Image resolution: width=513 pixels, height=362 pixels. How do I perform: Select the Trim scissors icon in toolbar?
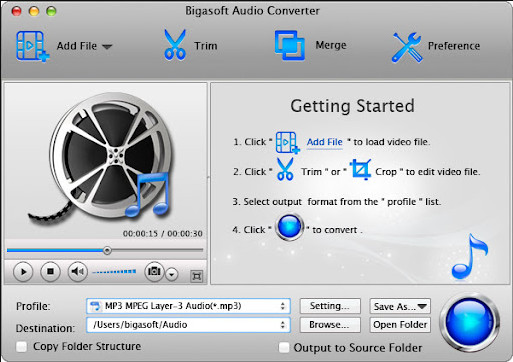coord(175,45)
